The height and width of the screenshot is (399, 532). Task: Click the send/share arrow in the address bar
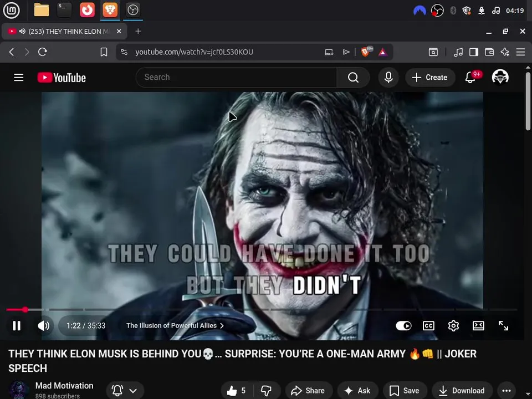pos(346,52)
